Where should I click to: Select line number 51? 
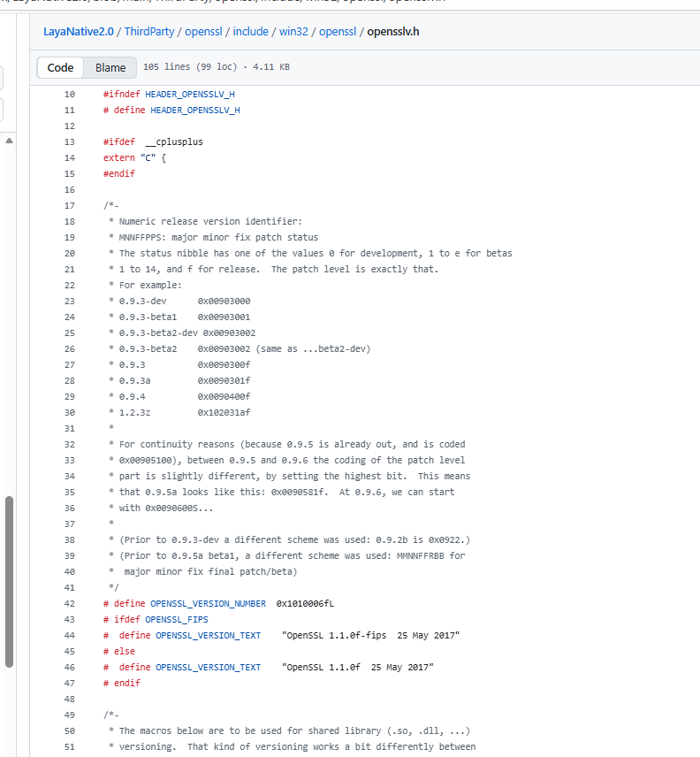(x=70, y=746)
